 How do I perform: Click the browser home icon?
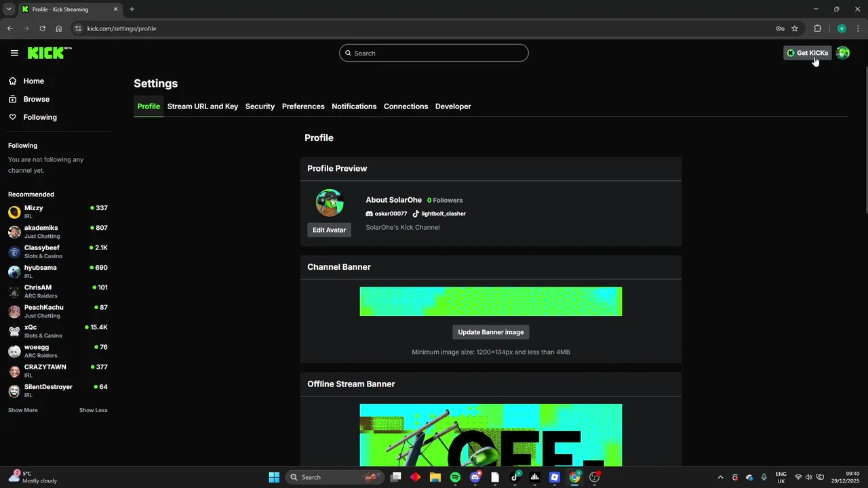click(58, 28)
